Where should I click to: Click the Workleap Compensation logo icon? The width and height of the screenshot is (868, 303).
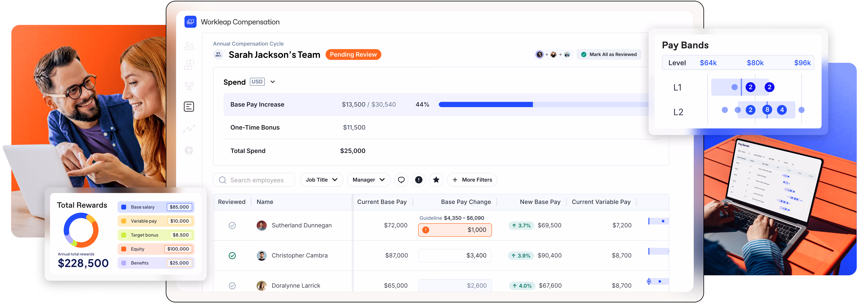tap(190, 22)
